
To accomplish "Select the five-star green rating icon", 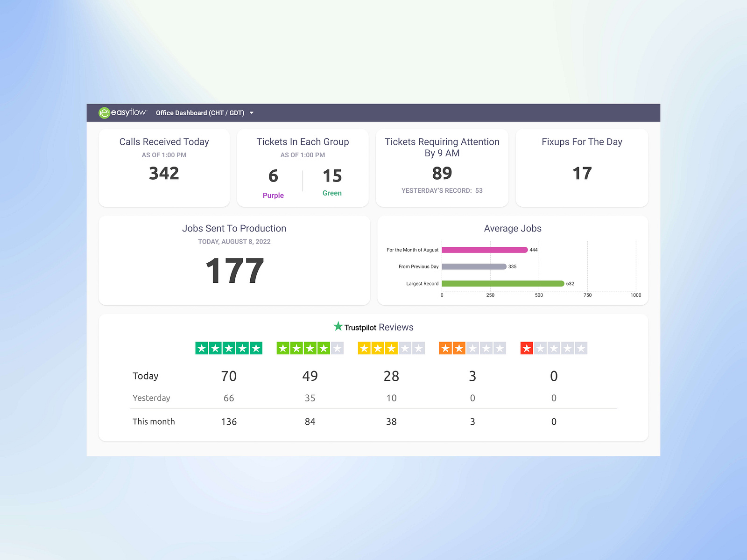I will 228,348.
